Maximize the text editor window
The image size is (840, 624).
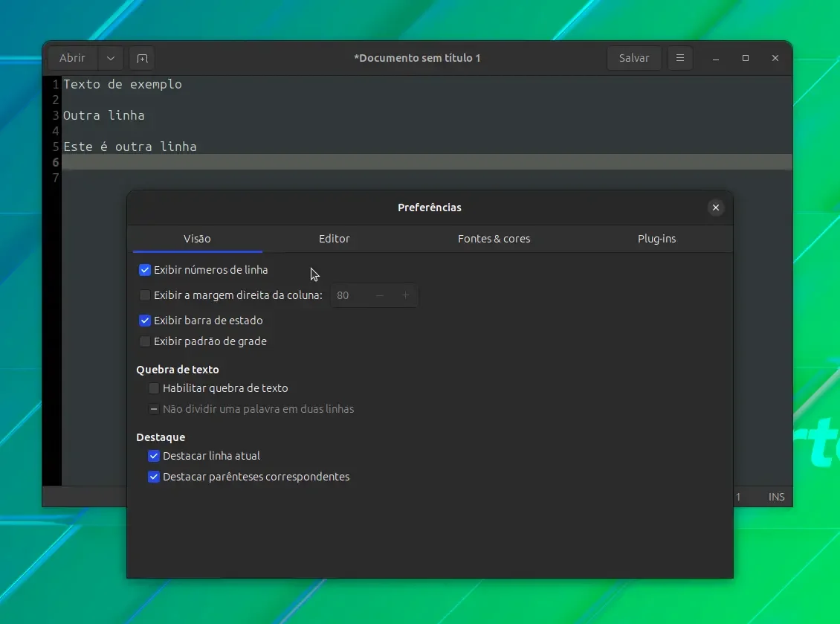pos(745,58)
